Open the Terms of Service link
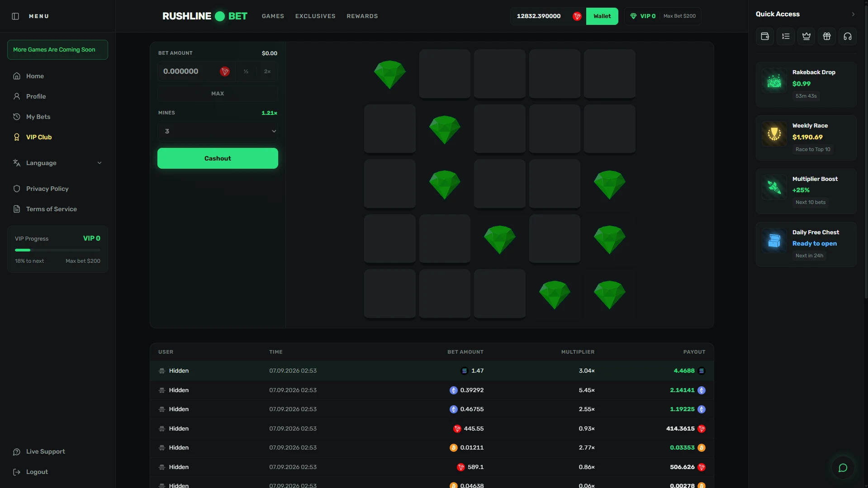Image resolution: width=868 pixels, height=488 pixels. pyautogui.click(x=51, y=209)
